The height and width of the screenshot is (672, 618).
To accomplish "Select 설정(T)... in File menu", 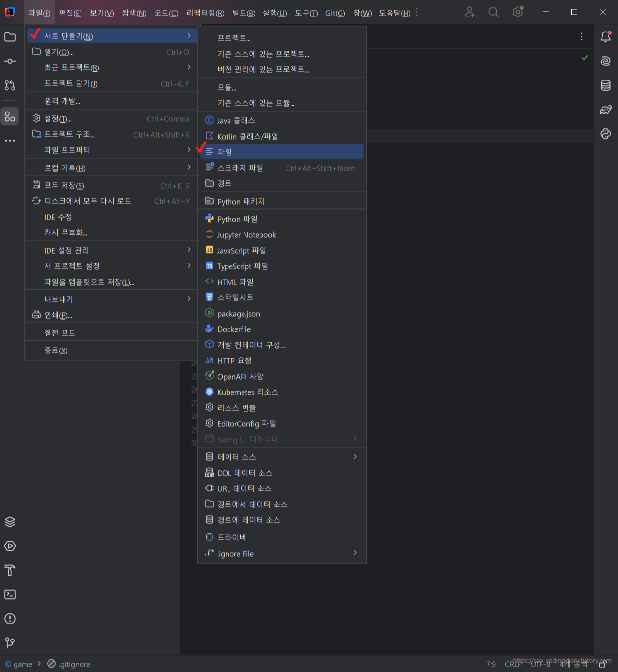I will click(112, 119).
